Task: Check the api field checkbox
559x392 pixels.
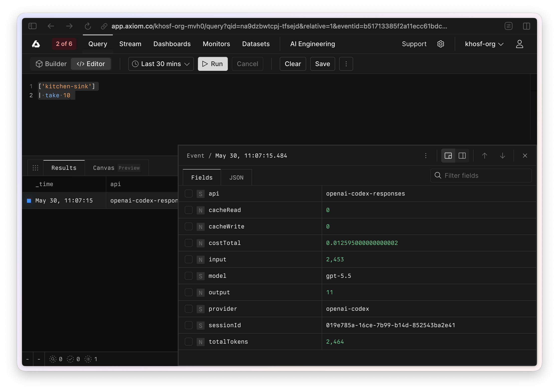Action: tap(189, 194)
